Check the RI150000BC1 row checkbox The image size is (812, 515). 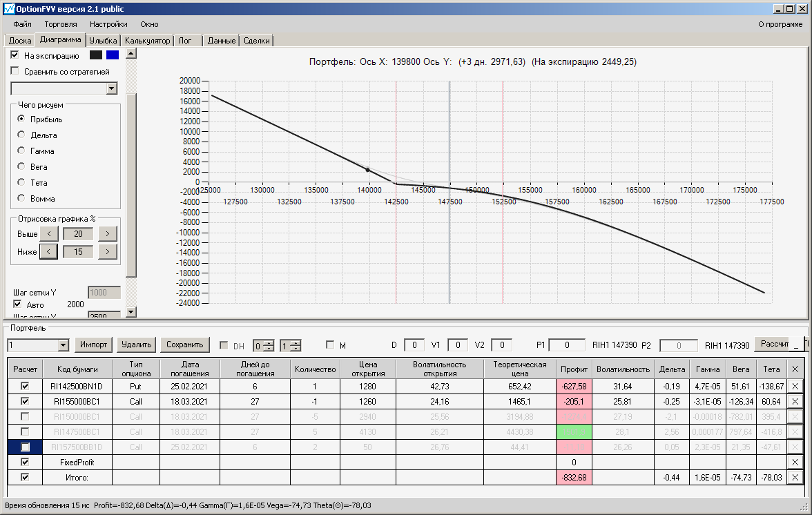(24, 416)
